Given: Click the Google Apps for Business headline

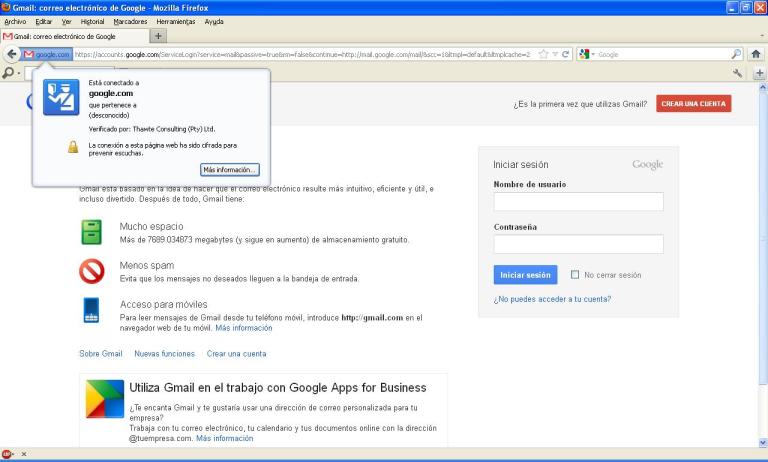Looking at the screenshot, I should pos(278,388).
